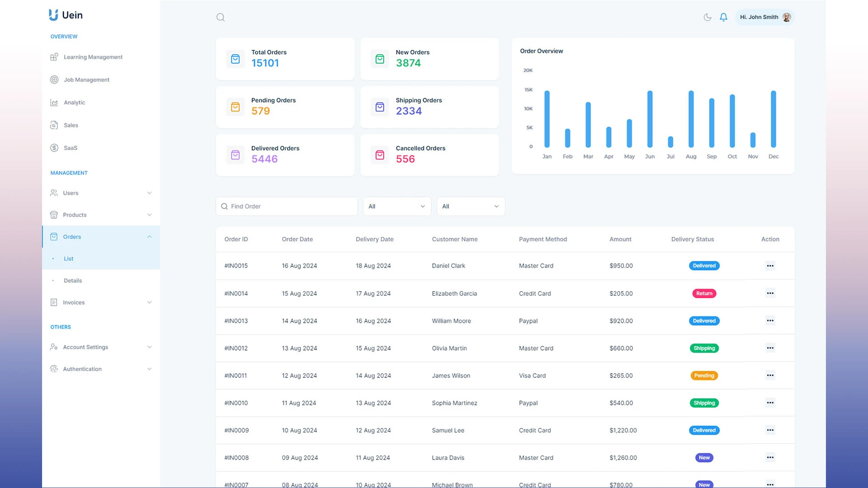Click the Jul bar in Order Overview
Image resolution: width=868 pixels, height=488 pixels.
pyautogui.click(x=670, y=141)
